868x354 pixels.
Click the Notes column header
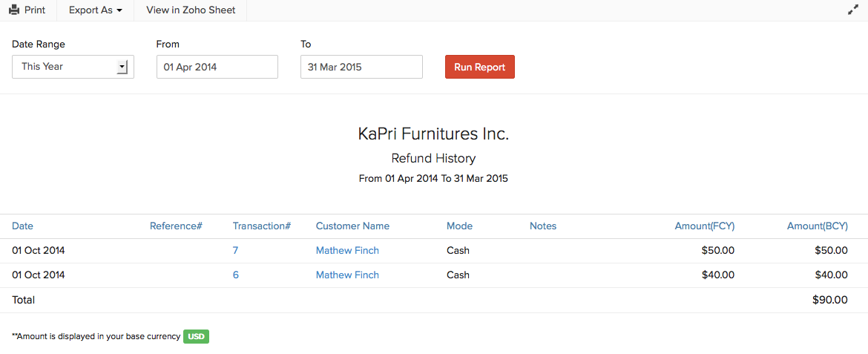(543, 226)
